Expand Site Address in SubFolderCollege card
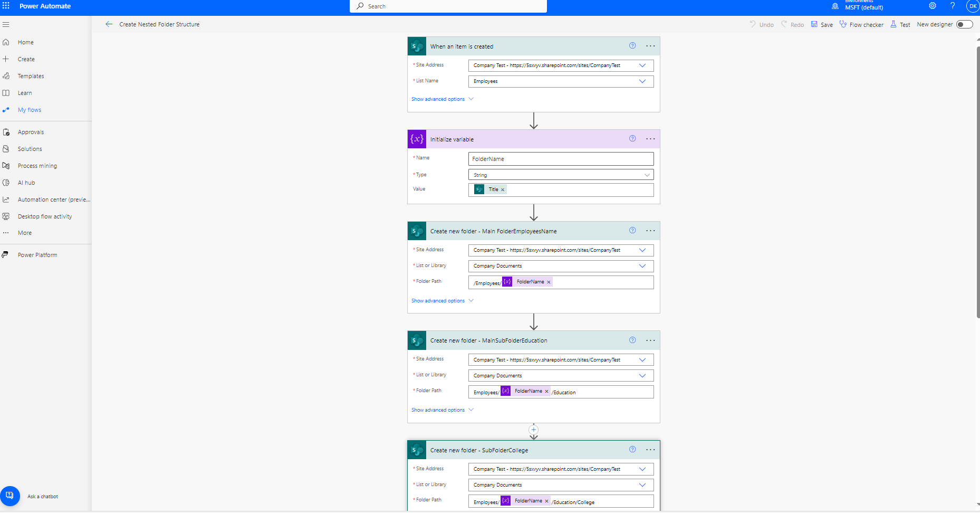This screenshot has height=513, width=980. (642, 469)
